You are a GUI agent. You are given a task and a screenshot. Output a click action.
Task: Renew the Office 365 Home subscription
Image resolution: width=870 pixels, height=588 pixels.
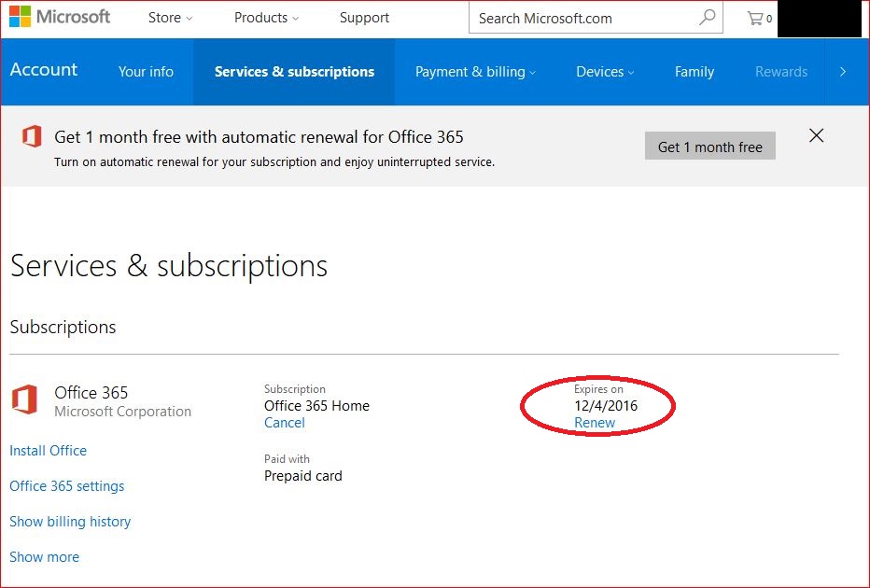click(595, 423)
